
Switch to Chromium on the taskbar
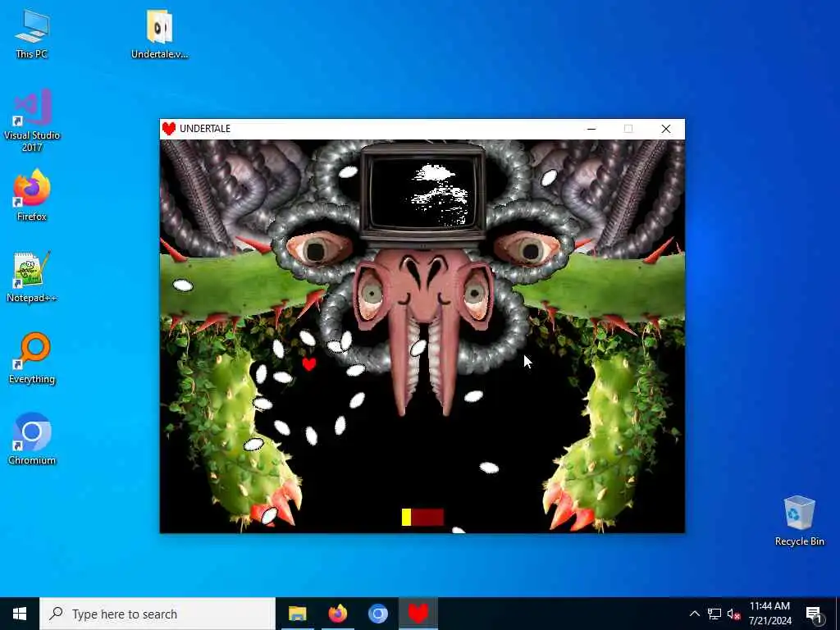pos(377,614)
